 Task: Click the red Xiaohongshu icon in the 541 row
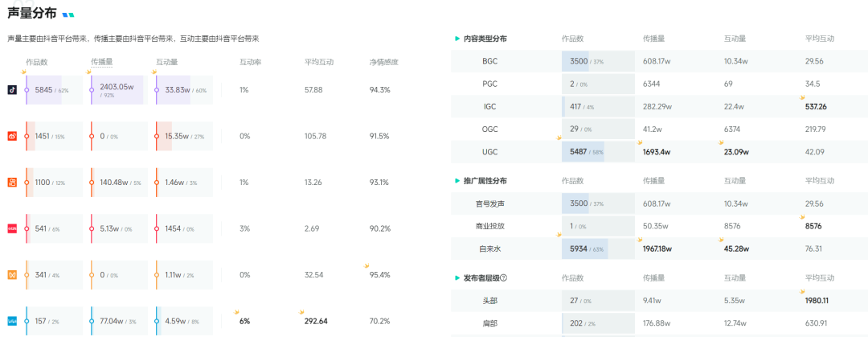pos(12,228)
